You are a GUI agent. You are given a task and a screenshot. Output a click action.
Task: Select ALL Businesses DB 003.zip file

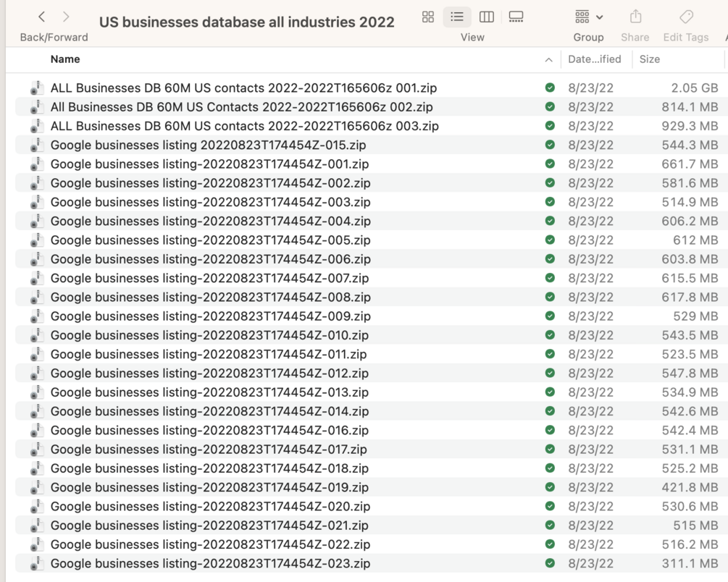click(x=244, y=126)
